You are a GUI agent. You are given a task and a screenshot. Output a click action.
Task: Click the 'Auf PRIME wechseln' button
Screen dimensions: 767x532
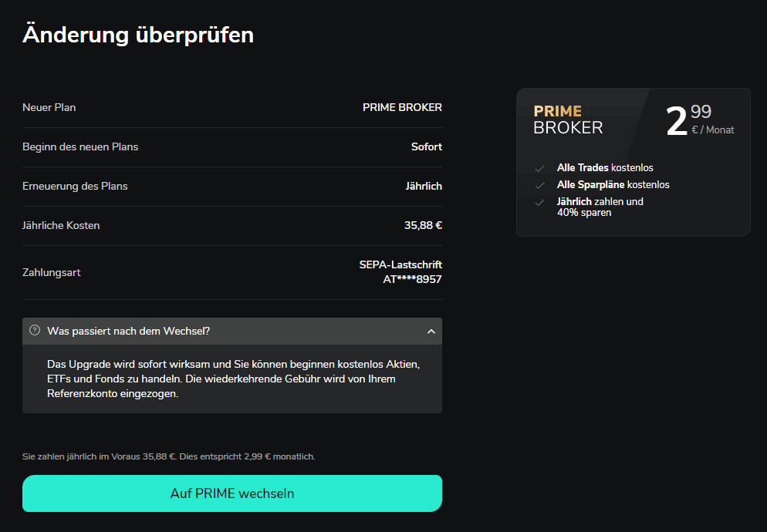click(x=232, y=493)
